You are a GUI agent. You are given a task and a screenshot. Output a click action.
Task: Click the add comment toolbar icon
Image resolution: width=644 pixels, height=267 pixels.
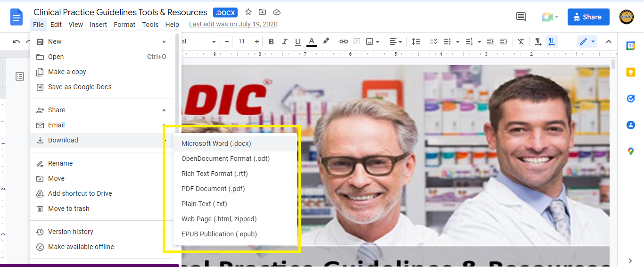pyautogui.click(x=357, y=42)
